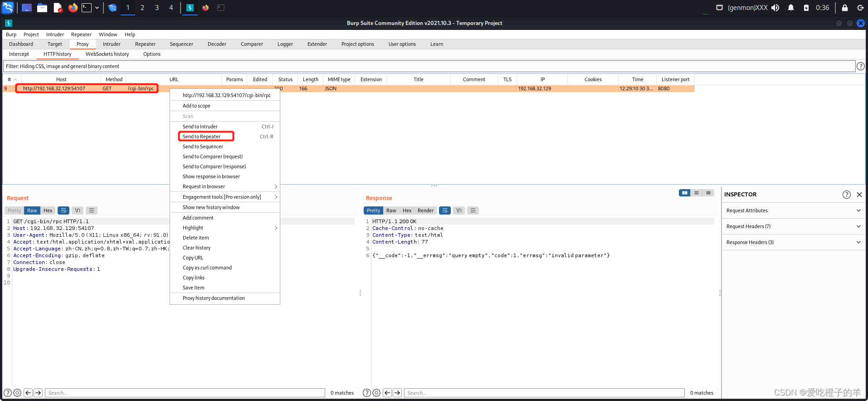Launch Firefox from the panel launcher
The height and width of the screenshot is (401, 868).
[x=73, y=8]
